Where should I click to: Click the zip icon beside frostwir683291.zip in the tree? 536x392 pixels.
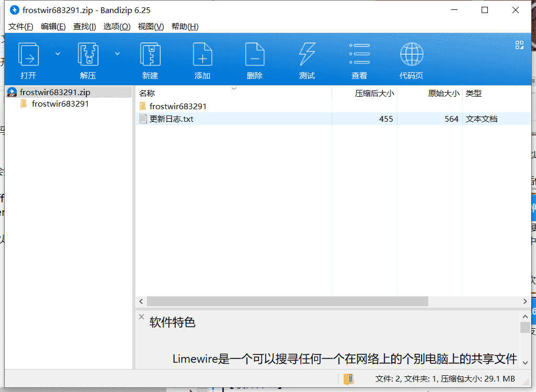[x=12, y=93]
